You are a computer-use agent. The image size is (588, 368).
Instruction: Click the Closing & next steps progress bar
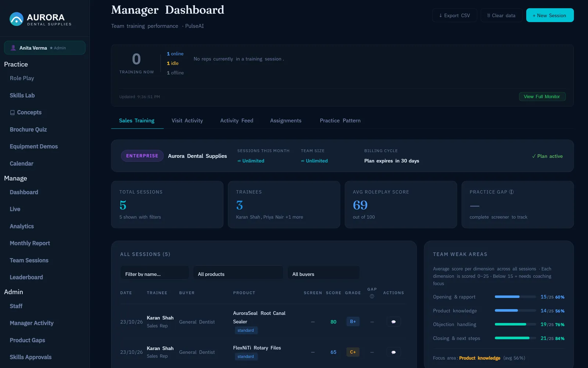click(515, 338)
